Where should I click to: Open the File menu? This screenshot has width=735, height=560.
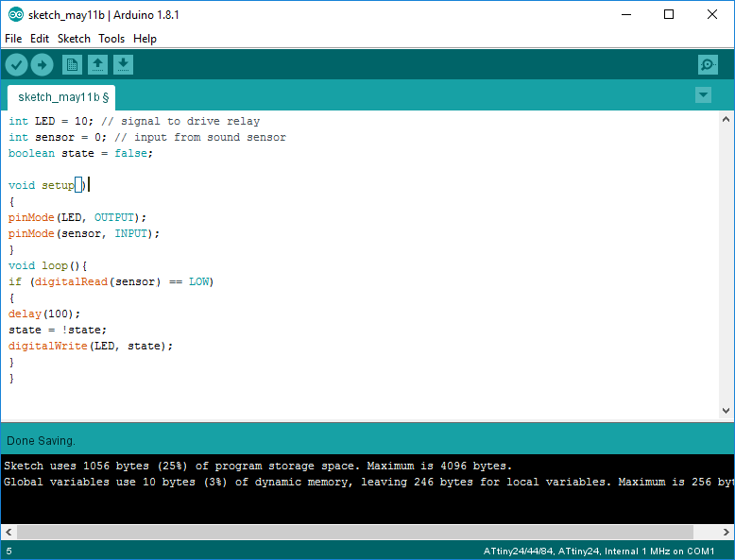tap(13, 39)
